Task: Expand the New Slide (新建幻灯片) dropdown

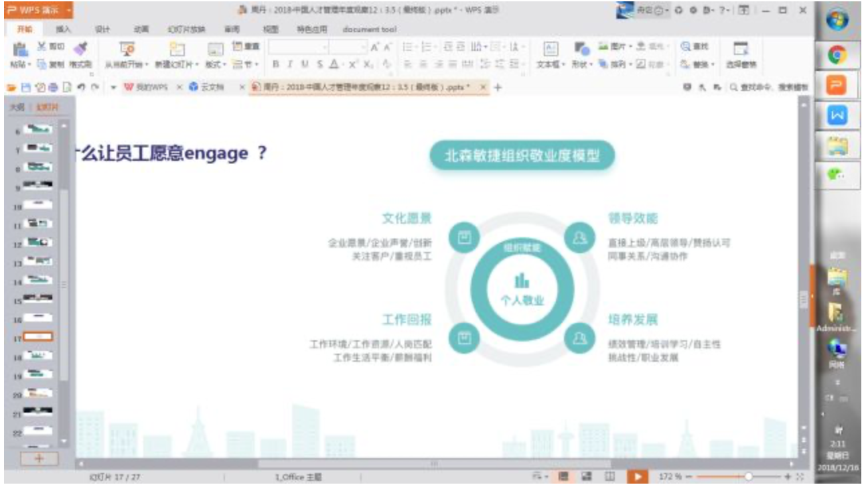Action: [x=198, y=65]
